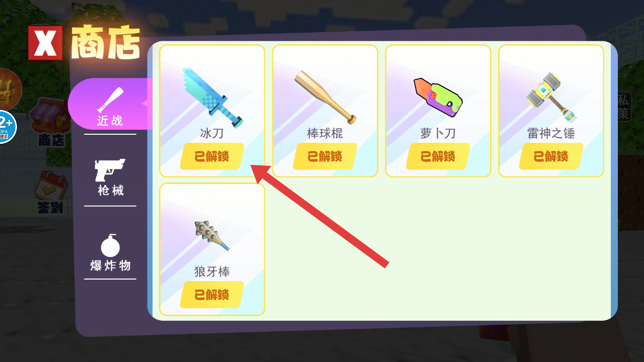Switch to the 枪械 firearms tab
The width and height of the screenshot is (644, 362).
point(110,177)
